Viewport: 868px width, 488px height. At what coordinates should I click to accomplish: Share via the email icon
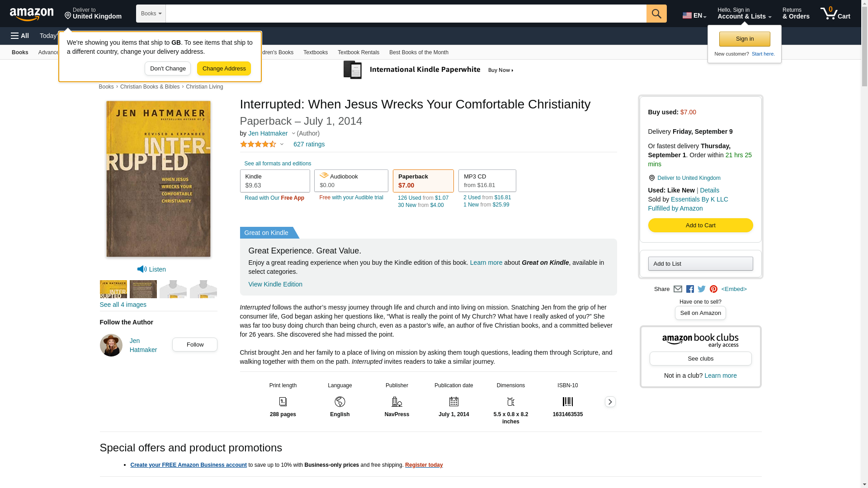click(x=678, y=289)
